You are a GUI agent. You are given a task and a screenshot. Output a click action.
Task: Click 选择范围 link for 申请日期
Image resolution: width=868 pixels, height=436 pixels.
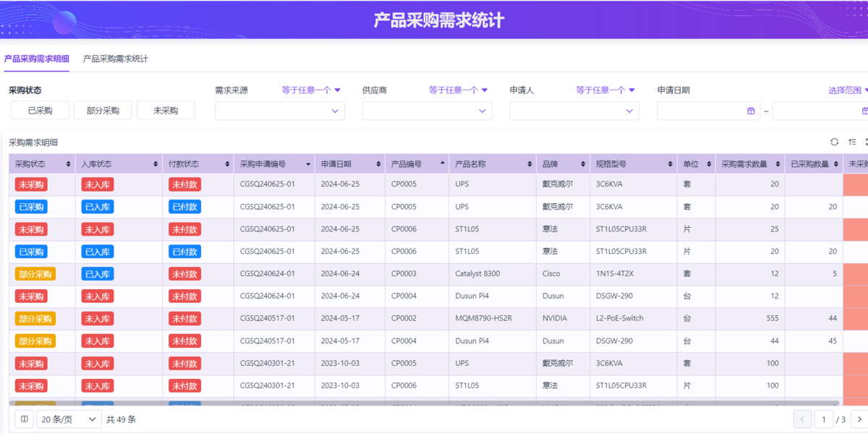click(x=848, y=90)
